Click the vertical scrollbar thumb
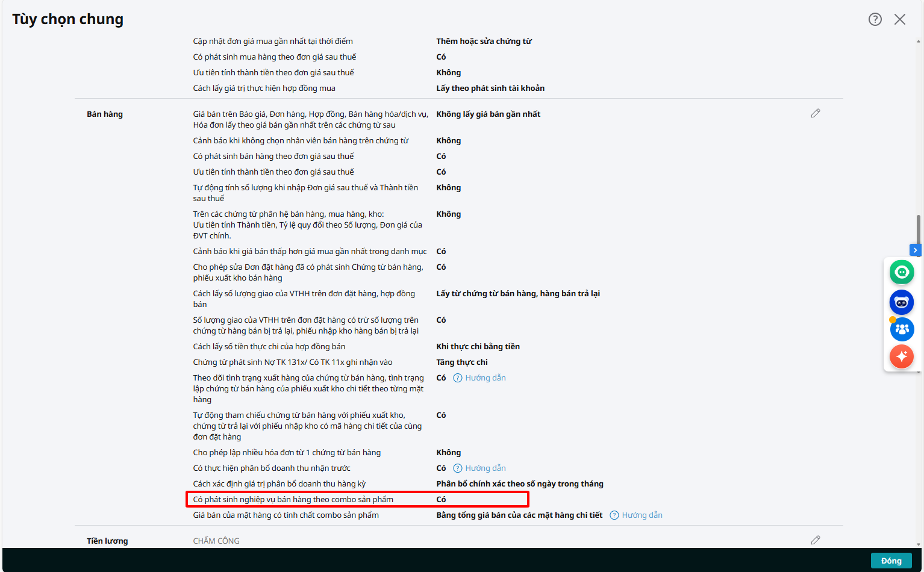Image resolution: width=924 pixels, height=572 pixels. click(x=919, y=232)
